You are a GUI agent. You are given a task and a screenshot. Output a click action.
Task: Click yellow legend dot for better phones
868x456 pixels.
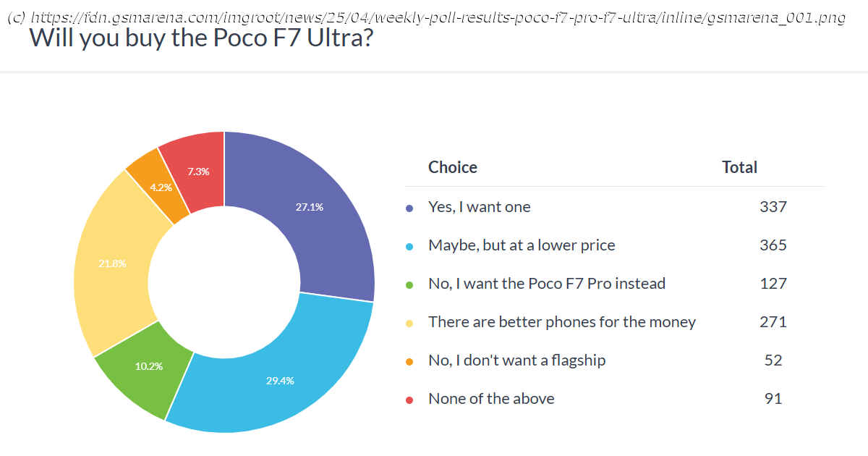[409, 323]
